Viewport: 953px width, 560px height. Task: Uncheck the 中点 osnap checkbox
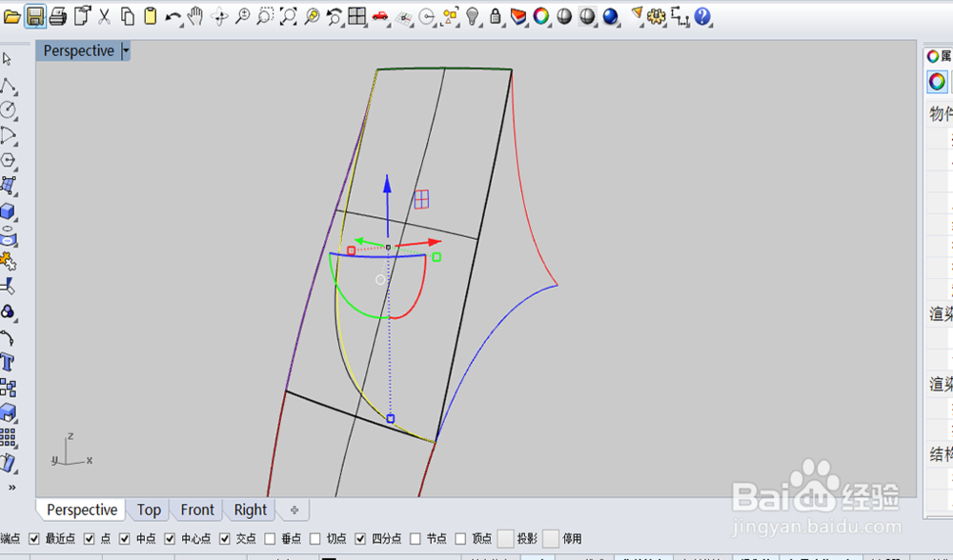pos(125,539)
